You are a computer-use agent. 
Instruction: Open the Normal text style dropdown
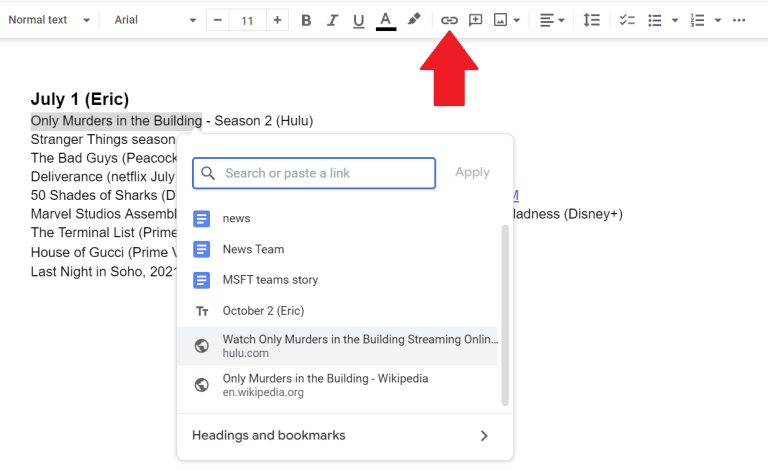tap(49, 20)
